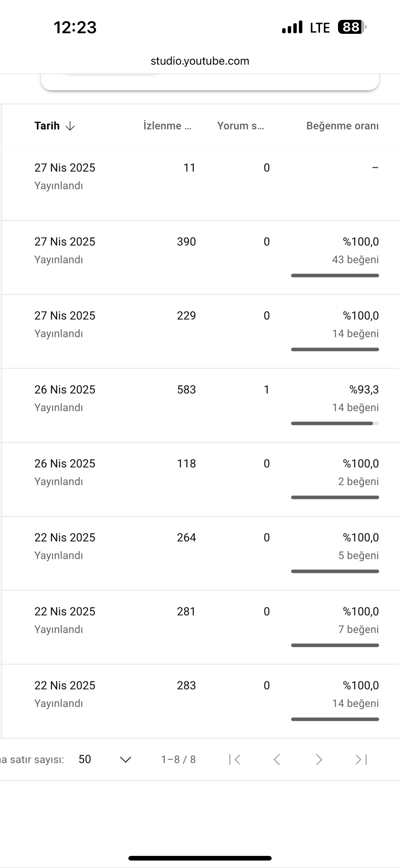Click the %93,3 like ratio bar

click(x=335, y=423)
